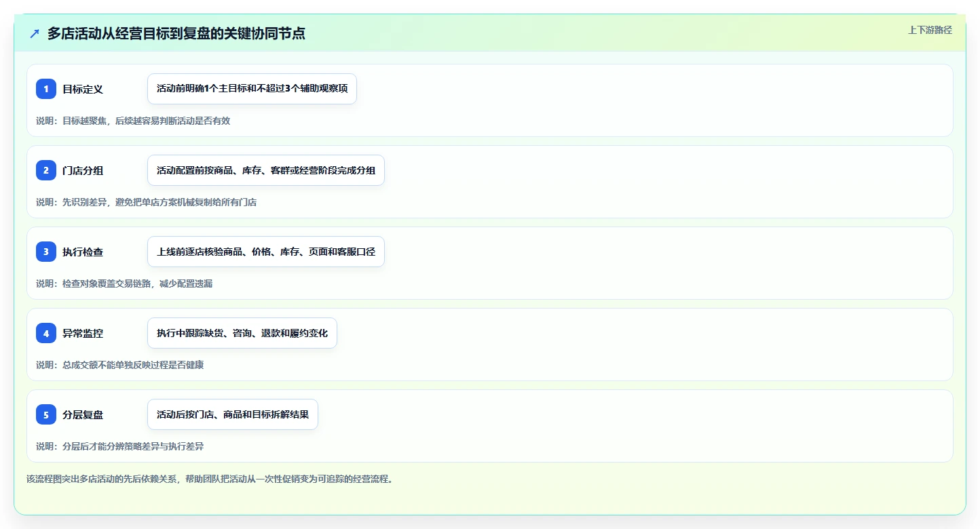Click the title 多店活动从经营目标到复盘的关键协同节点
This screenshot has height=529, width=980.
[176, 33]
